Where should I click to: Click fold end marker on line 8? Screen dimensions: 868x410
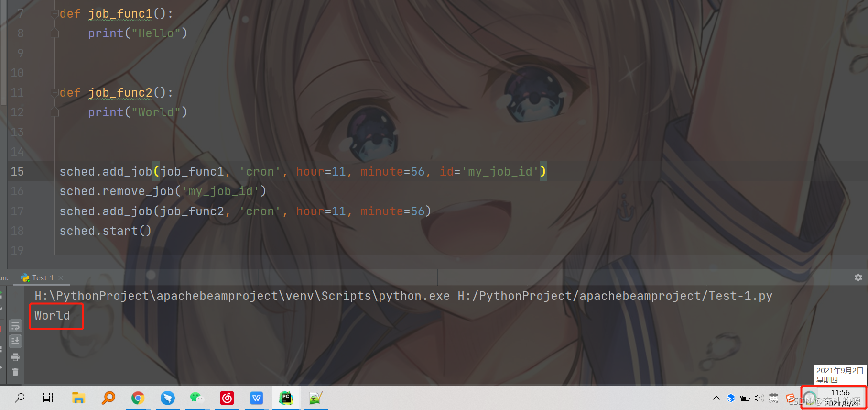pos(54,33)
